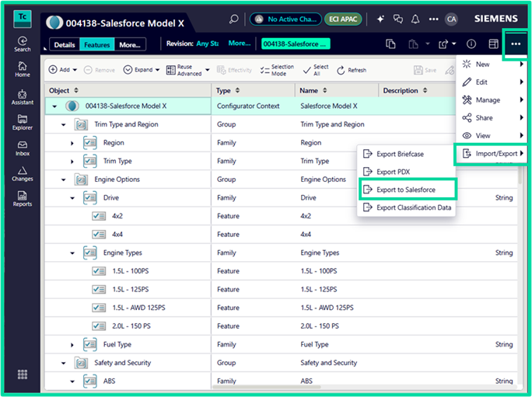Click the Revision Any Status link

208,44
